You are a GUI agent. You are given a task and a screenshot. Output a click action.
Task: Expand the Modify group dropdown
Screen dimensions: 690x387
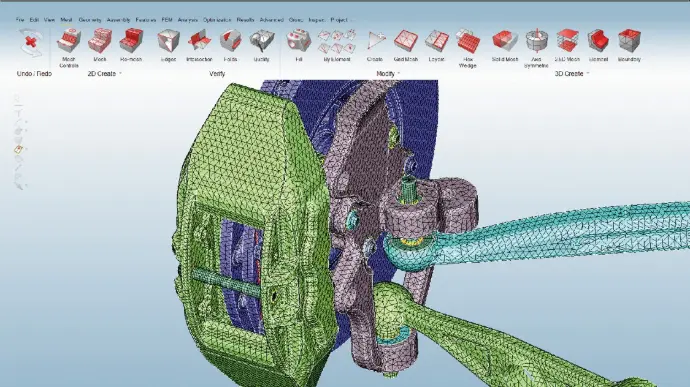click(x=399, y=74)
